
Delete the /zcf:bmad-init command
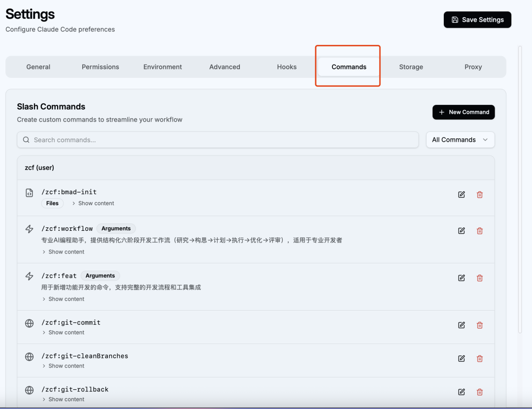(480, 195)
